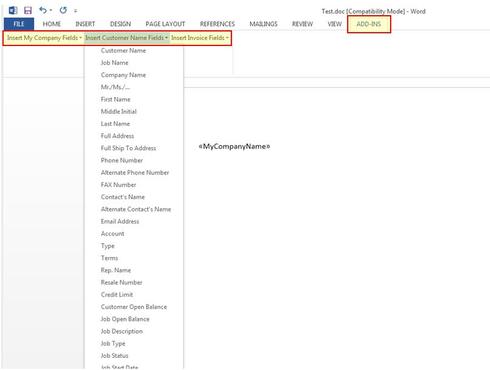
Task: Insert Contact's Name field
Action: point(123,197)
